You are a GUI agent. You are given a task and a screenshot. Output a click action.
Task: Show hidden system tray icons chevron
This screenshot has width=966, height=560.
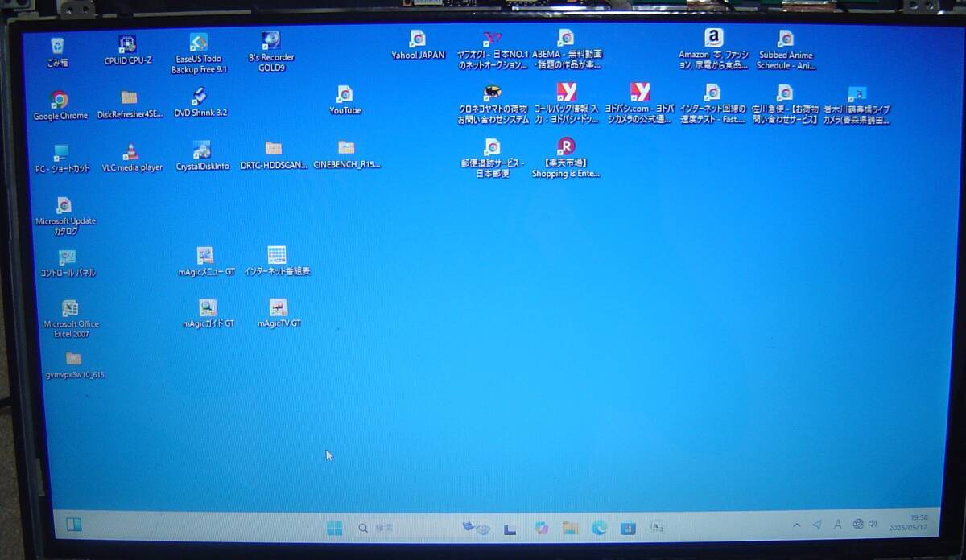797,525
